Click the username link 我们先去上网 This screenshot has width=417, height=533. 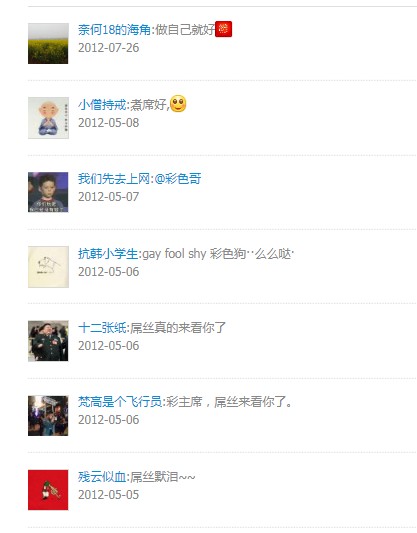[x=114, y=179]
